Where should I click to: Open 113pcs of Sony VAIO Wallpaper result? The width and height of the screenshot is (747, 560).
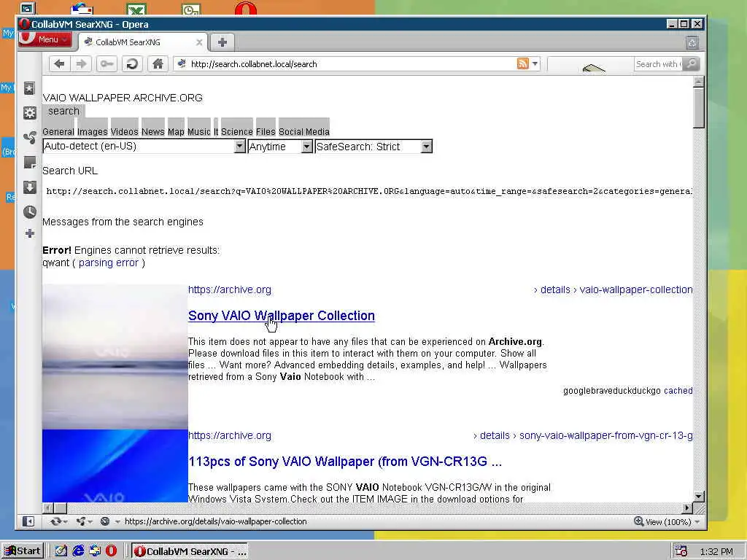click(345, 462)
